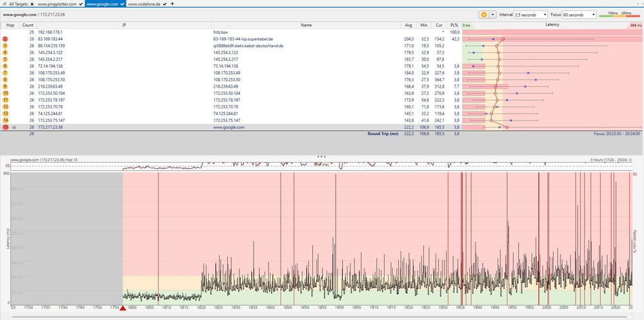The width and height of the screenshot is (644, 320).
Task: Add a new target with plus icon
Action: tap(172, 4)
